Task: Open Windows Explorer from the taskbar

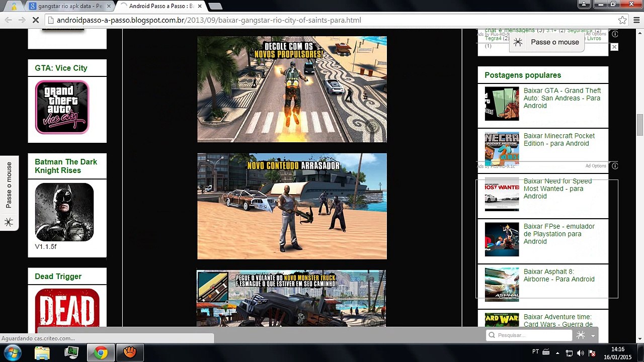Action: (x=42, y=353)
